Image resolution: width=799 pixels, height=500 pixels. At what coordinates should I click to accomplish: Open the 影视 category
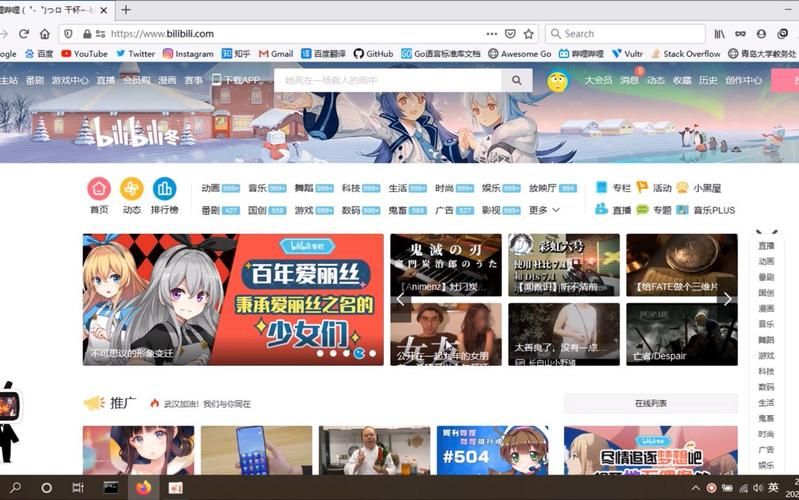coord(501,210)
